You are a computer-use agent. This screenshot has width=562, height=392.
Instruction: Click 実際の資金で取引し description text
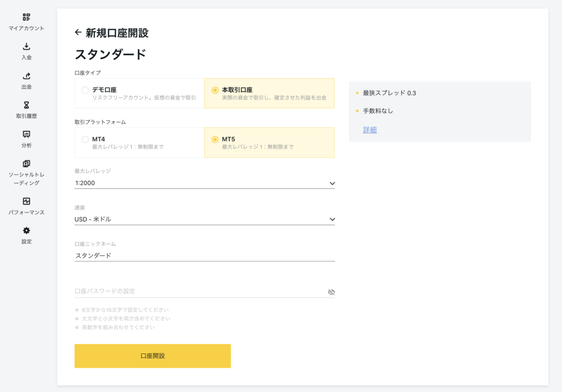(274, 98)
